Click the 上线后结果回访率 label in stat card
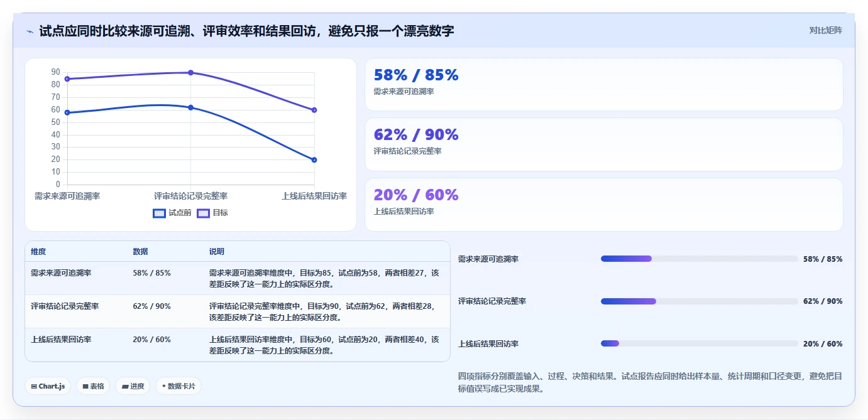The image size is (868, 420). click(404, 212)
